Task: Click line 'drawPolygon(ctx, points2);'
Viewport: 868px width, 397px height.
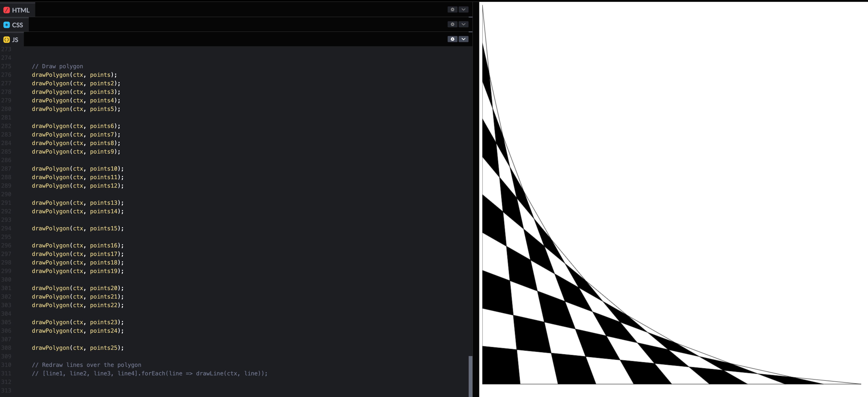Action: (76, 83)
